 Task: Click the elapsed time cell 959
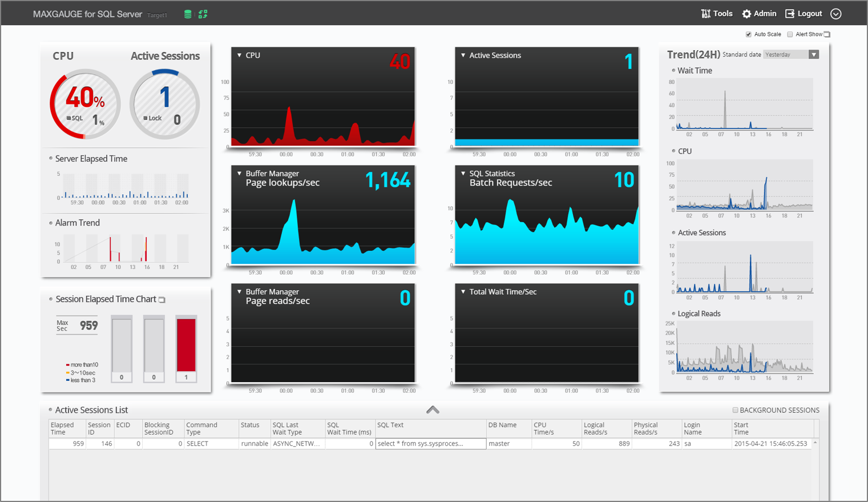[x=67, y=444]
